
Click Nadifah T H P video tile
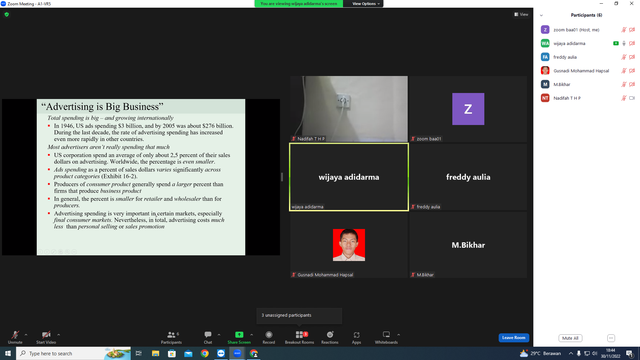pyautogui.click(x=349, y=109)
